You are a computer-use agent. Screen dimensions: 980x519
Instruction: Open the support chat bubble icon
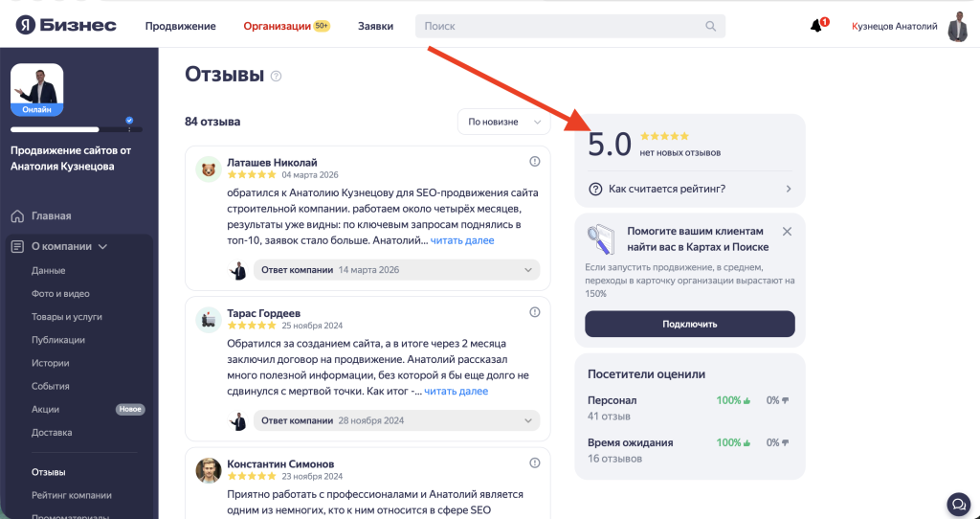[x=957, y=504]
